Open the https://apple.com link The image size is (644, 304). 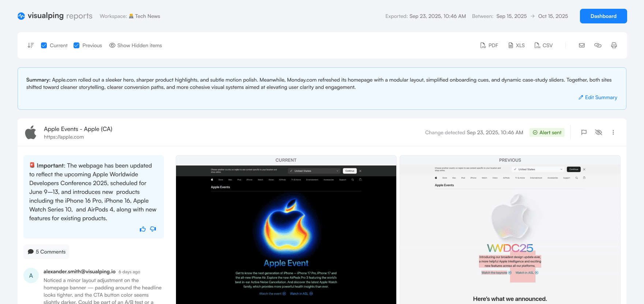point(64,137)
